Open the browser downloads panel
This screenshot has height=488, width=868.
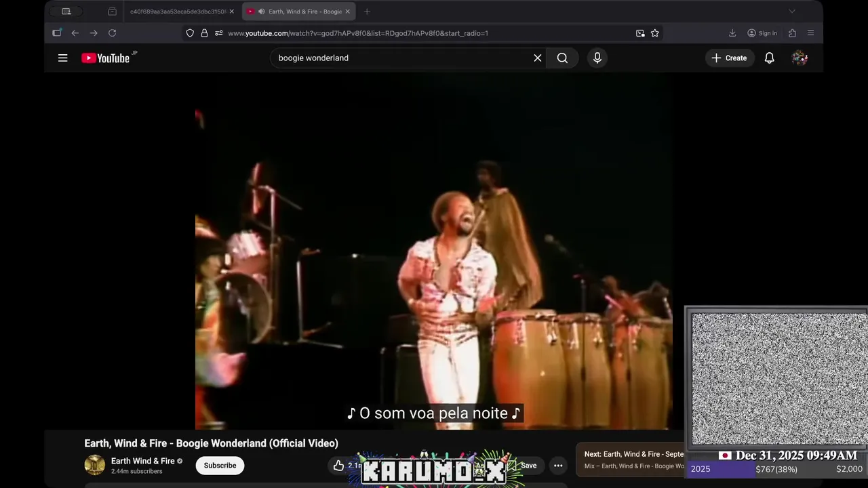tap(732, 33)
